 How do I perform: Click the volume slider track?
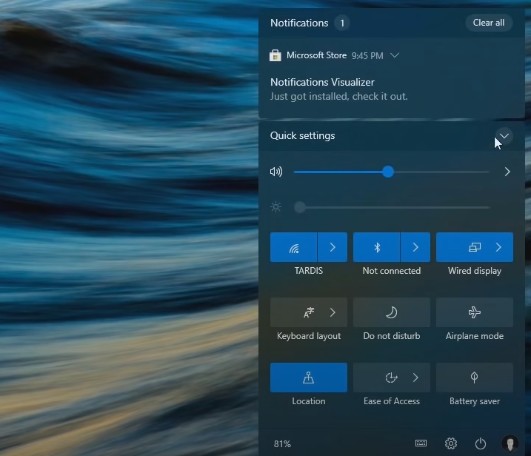click(x=391, y=172)
